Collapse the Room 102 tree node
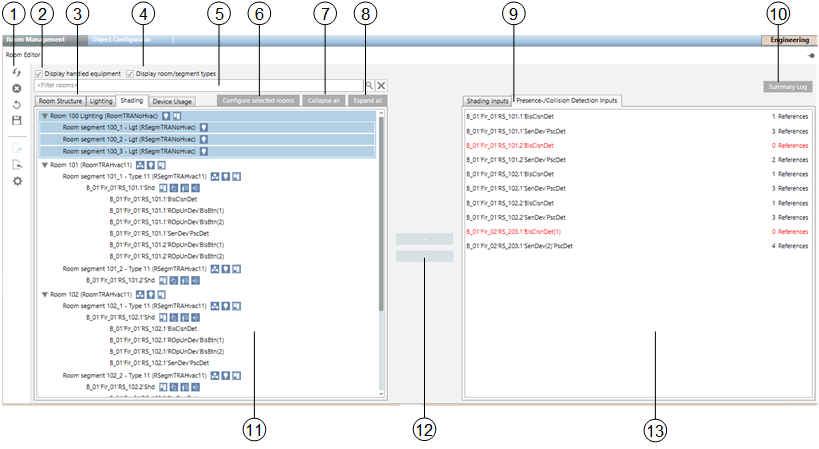The width and height of the screenshot is (819, 449). 45,295
